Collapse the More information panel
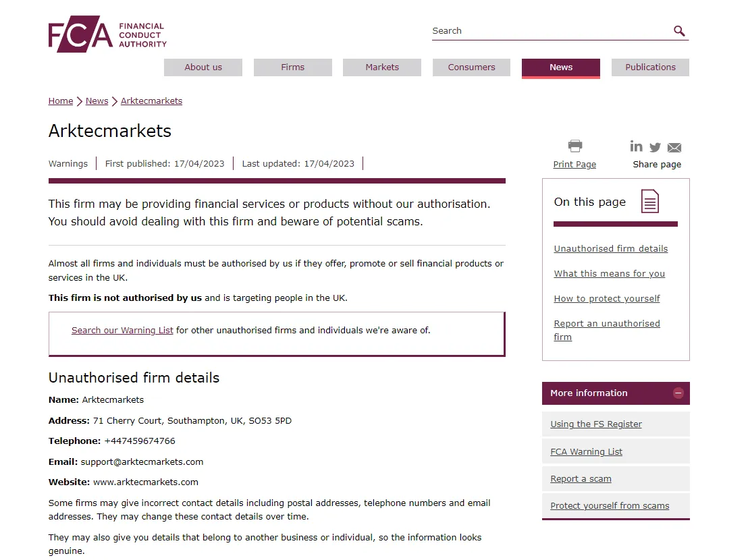Viewport: 748px width, 560px height. tap(678, 393)
